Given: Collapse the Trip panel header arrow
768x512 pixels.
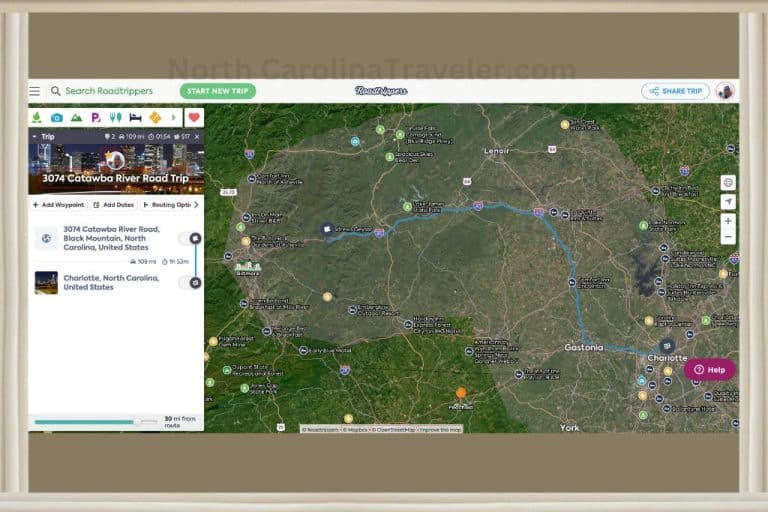Looking at the screenshot, I should click(x=34, y=137).
